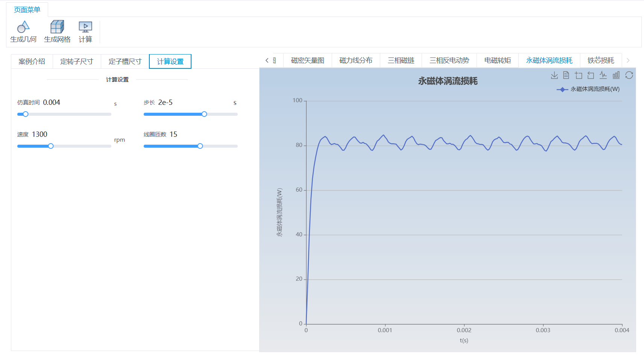Save chart as image with download icon
This screenshot has width=644, height=360.
coord(554,76)
